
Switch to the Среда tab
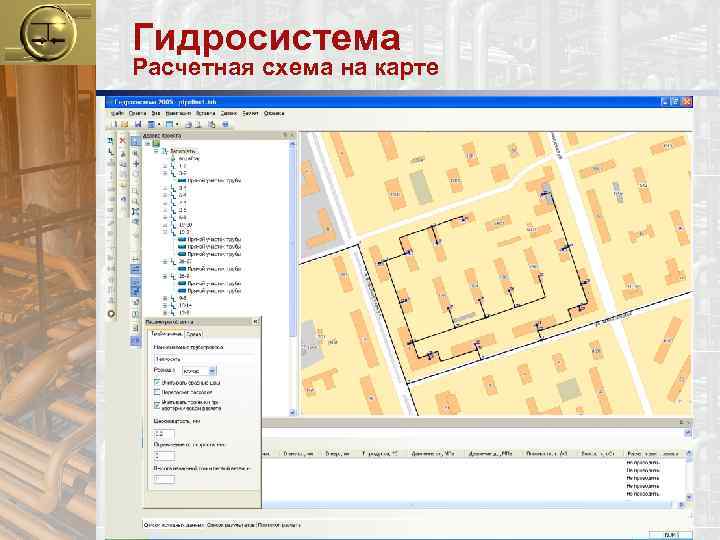click(194, 334)
